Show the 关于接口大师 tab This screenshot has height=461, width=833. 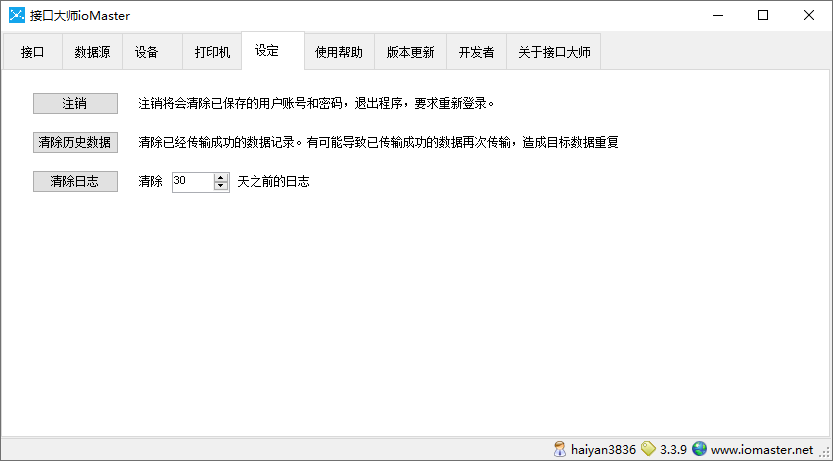[553, 53]
